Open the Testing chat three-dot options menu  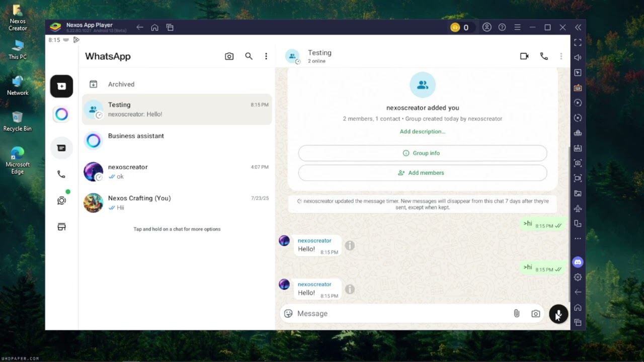[x=561, y=56]
